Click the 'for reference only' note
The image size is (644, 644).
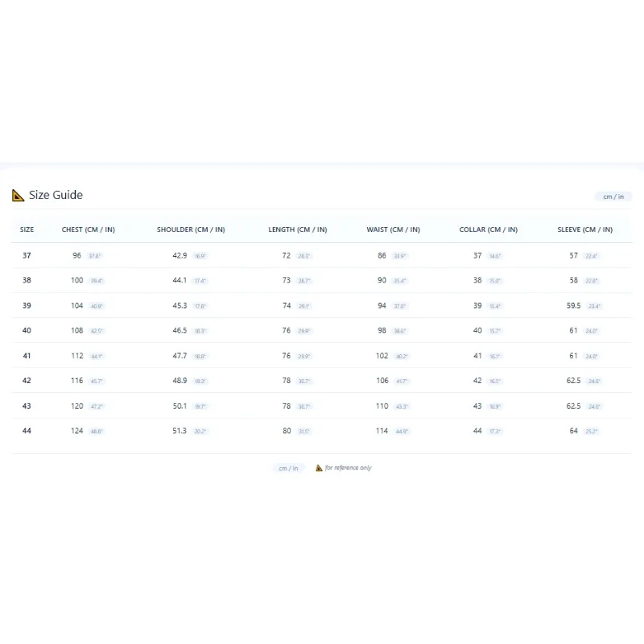(349, 468)
